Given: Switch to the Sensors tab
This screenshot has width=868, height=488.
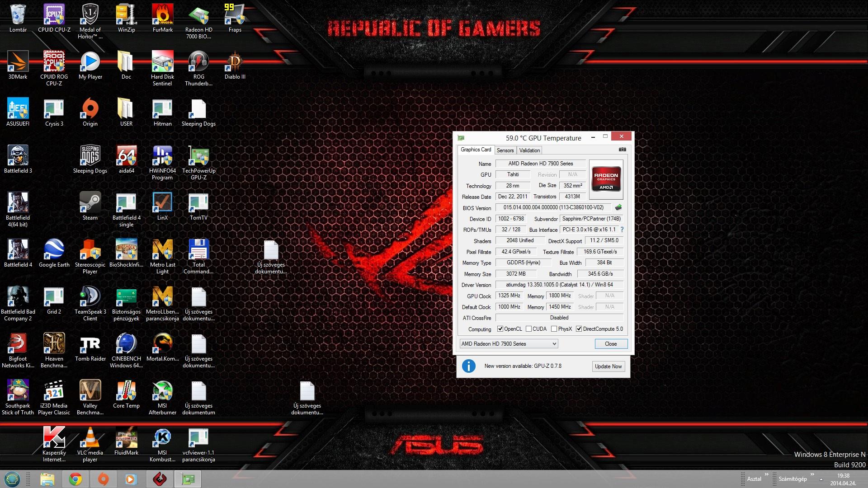Looking at the screenshot, I should pyautogui.click(x=505, y=150).
